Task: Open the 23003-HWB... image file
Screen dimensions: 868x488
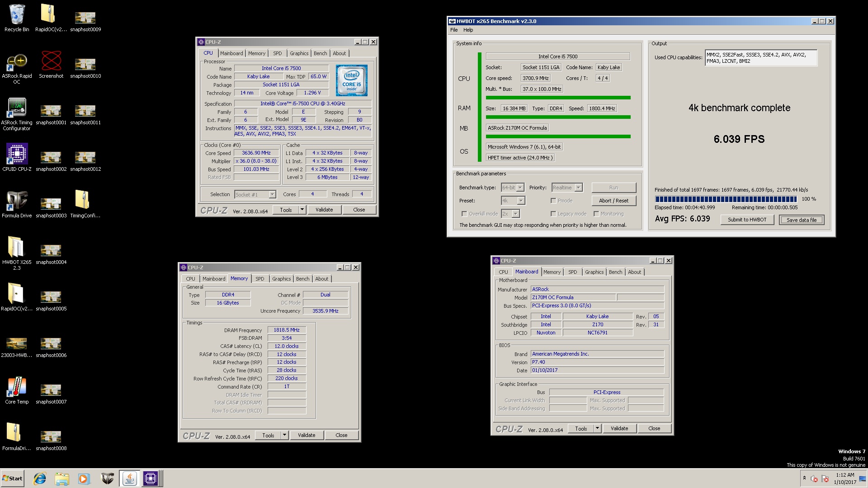Action: point(17,347)
